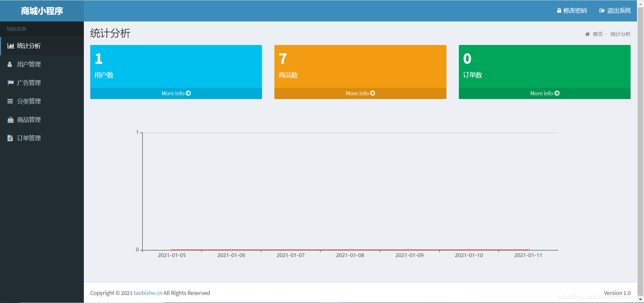Click the 2021-01-05 axis label
This screenshot has width=644, height=303.
pyautogui.click(x=172, y=255)
